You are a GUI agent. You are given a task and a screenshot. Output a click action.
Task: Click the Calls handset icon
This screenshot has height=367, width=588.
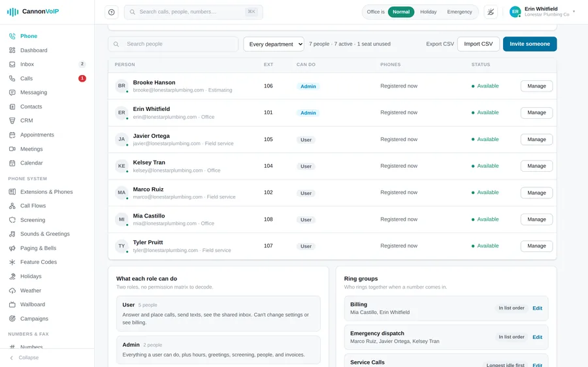click(12, 78)
